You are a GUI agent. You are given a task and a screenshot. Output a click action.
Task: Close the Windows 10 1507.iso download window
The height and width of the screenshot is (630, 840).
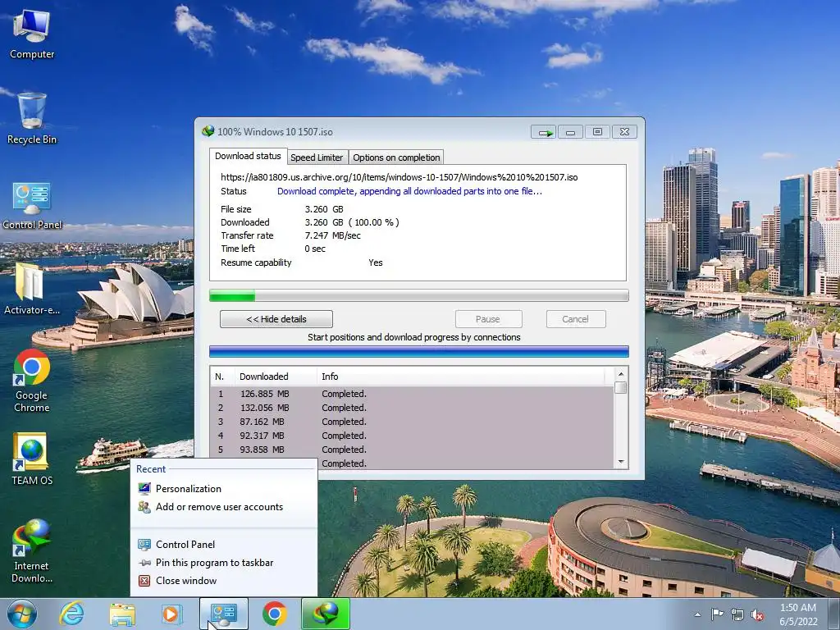pos(624,132)
